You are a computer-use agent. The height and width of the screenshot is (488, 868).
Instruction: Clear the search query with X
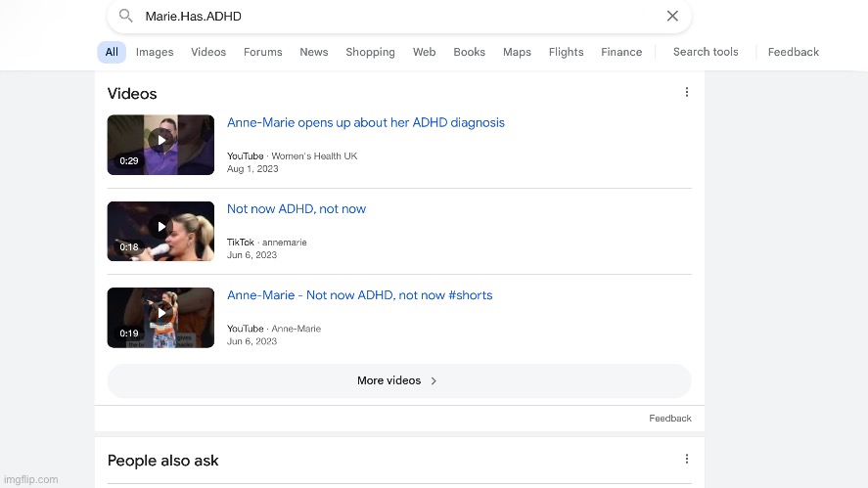point(672,16)
